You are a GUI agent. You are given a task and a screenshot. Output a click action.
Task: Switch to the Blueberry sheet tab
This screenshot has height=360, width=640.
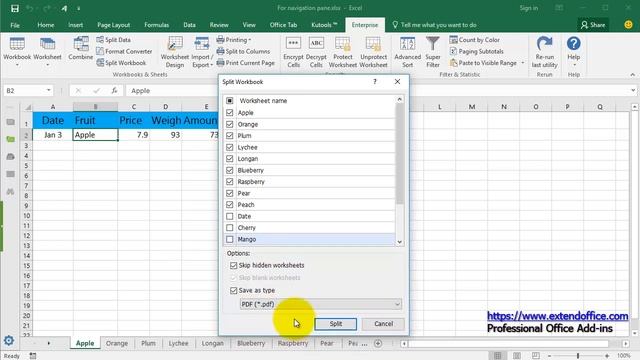[251, 343]
